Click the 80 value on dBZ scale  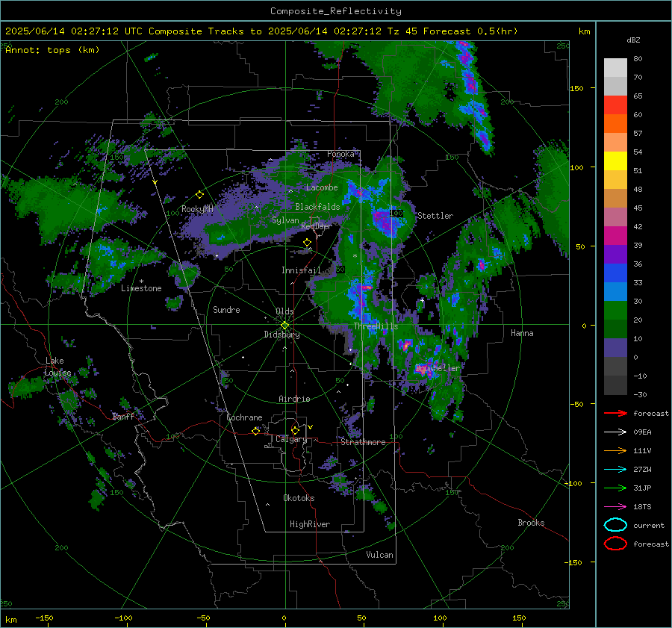[638, 59]
